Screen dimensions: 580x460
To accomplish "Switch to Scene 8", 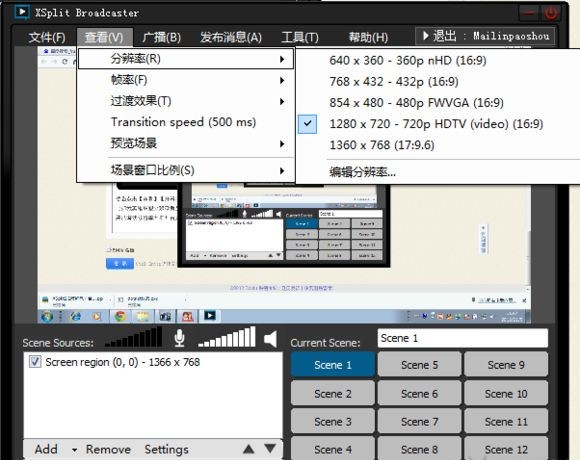I will pos(419,449).
